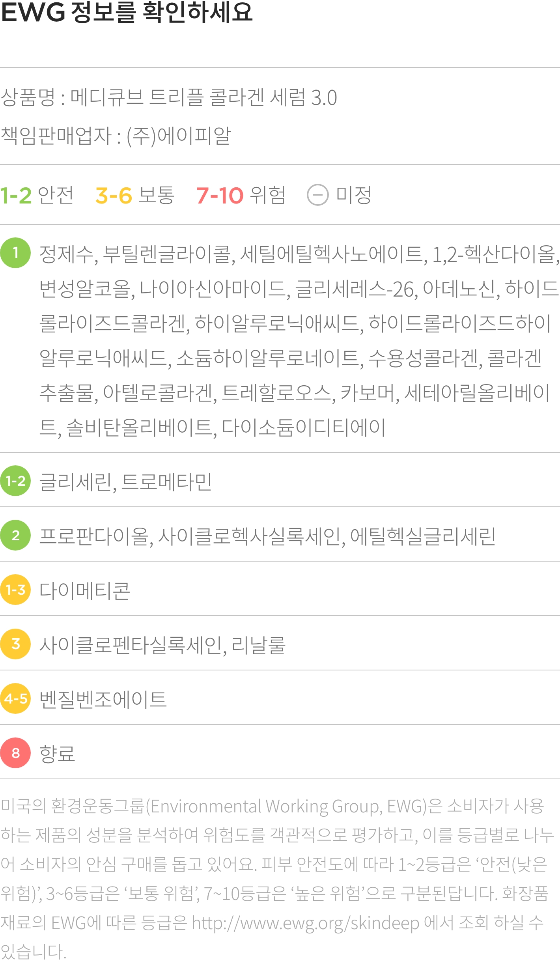560x967 pixels.
Task: Click the green grade 2 circle badge
Action: (15, 535)
